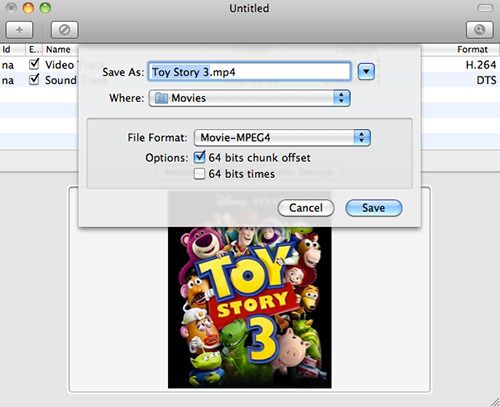500x407 pixels.
Task: Click the search magnifier toolbar icon
Action: click(479, 30)
